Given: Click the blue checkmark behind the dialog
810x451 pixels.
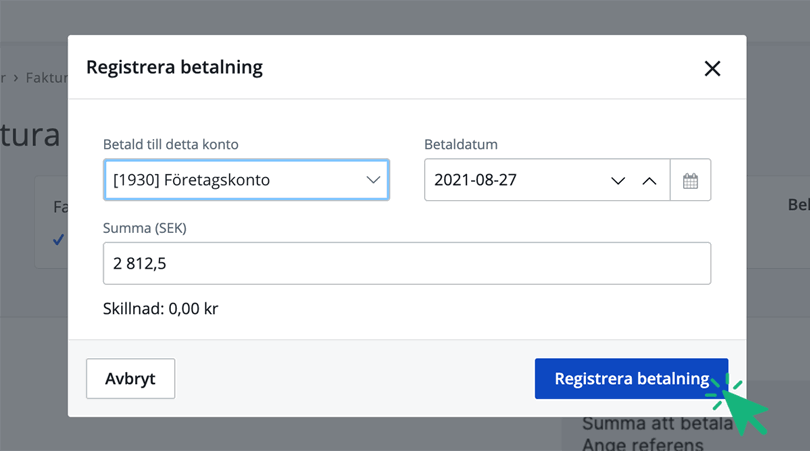Looking at the screenshot, I should (58, 240).
